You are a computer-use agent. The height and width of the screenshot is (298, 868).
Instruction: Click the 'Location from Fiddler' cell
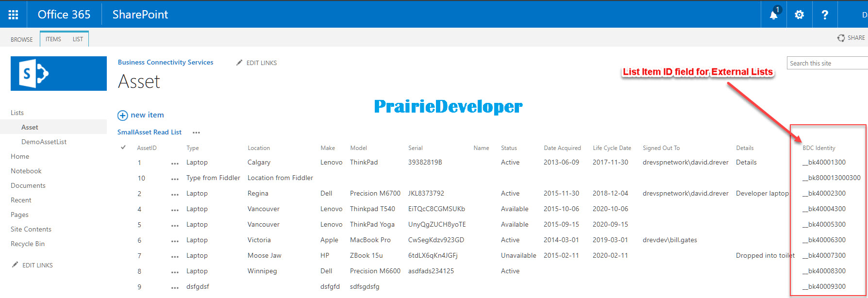click(x=280, y=178)
